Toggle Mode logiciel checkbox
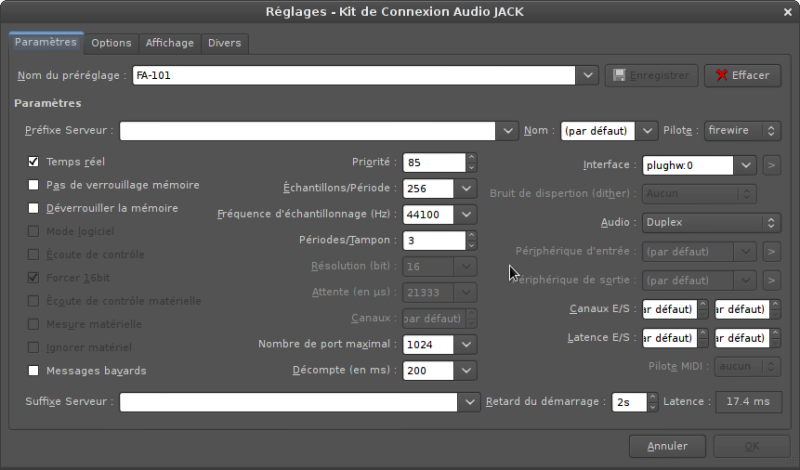This screenshot has width=800, height=470. point(33,231)
